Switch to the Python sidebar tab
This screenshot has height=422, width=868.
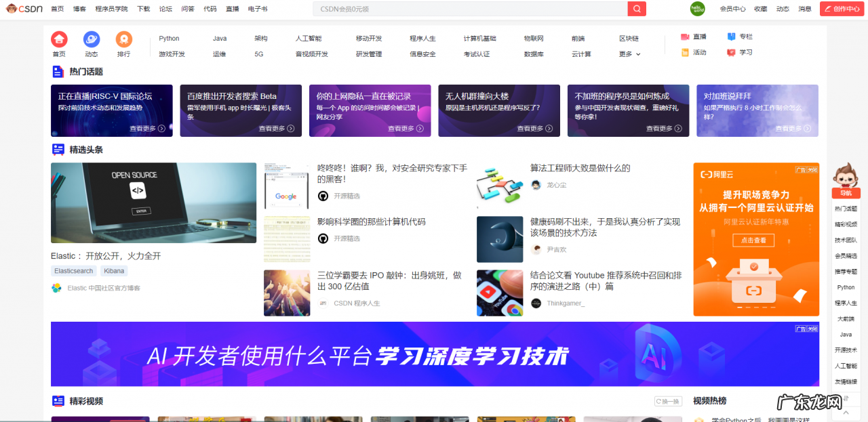click(x=845, y=287)
